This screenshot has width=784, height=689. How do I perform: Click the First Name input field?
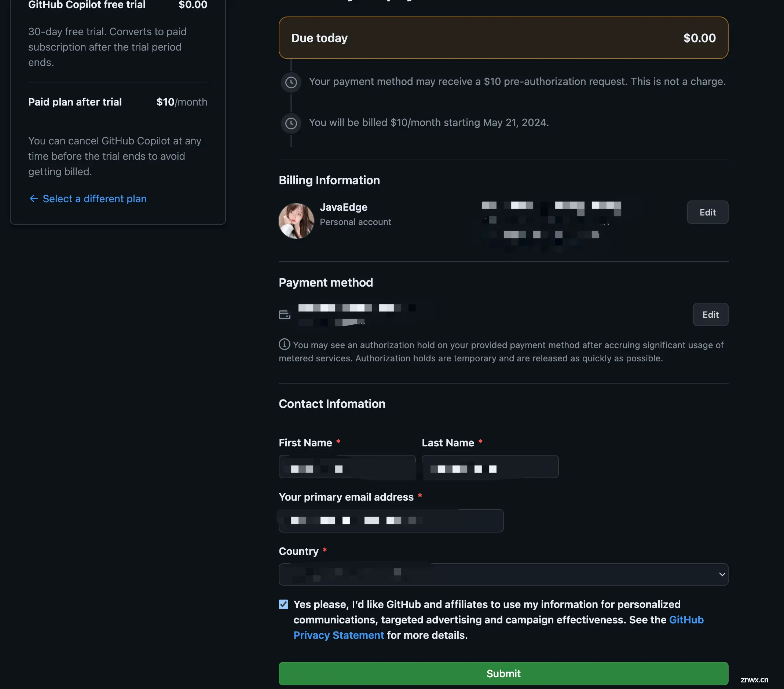point(347,467)
